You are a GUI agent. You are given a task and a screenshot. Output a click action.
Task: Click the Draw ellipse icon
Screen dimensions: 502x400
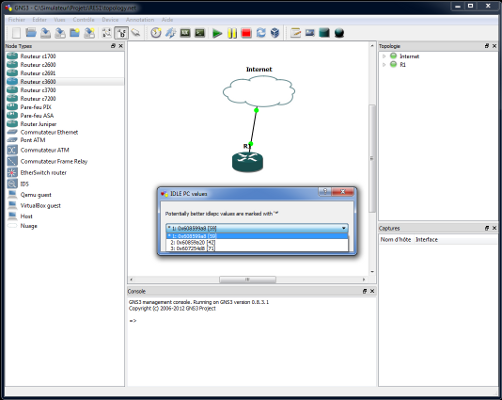[339, 33]
